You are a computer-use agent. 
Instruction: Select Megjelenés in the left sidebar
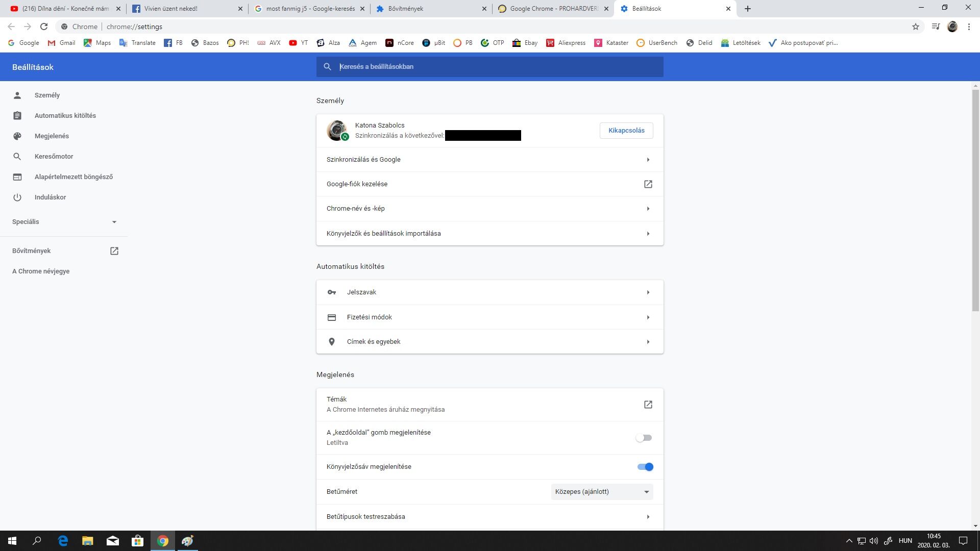(x=52, y=136)
